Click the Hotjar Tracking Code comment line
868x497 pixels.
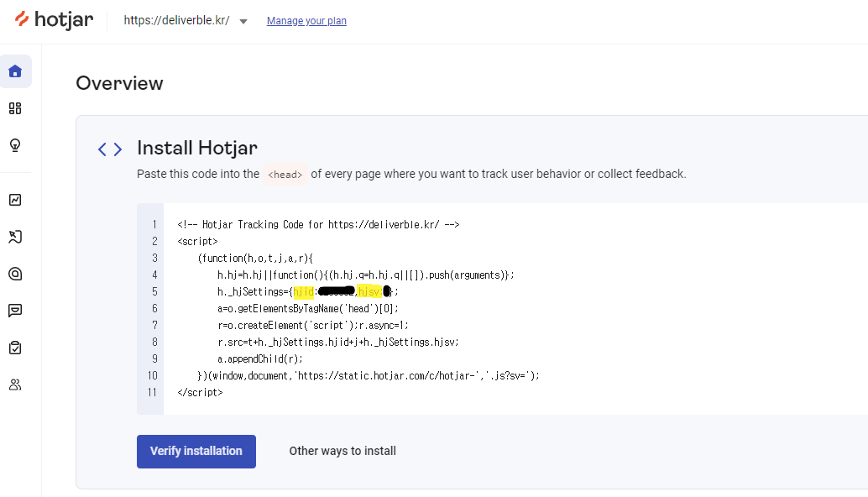318,225
